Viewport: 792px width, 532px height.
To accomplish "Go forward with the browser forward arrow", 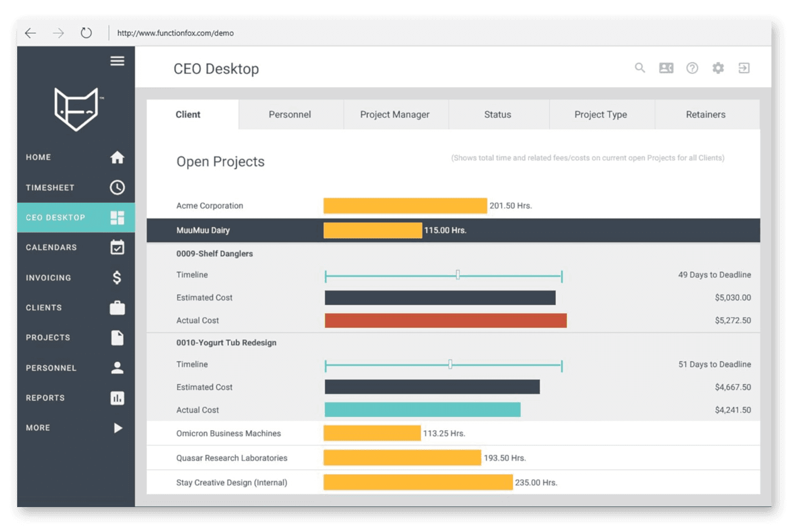I will (x=58, y=33).
